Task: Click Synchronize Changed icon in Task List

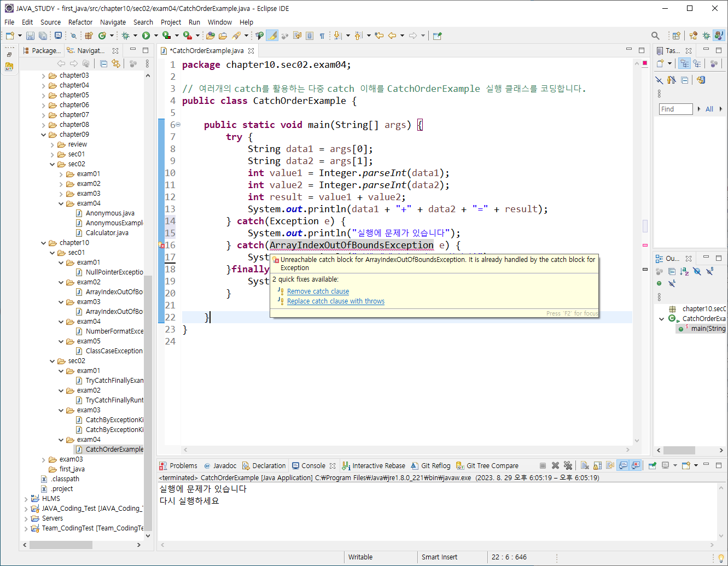Action: click(x=701, y=80)
